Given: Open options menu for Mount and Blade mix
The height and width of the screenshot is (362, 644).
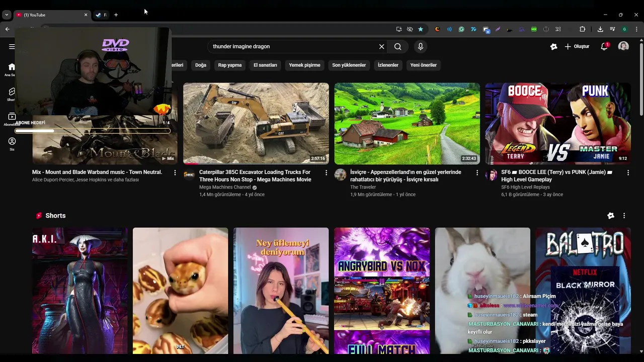Looking at the screenshot, I should [175, 172].
